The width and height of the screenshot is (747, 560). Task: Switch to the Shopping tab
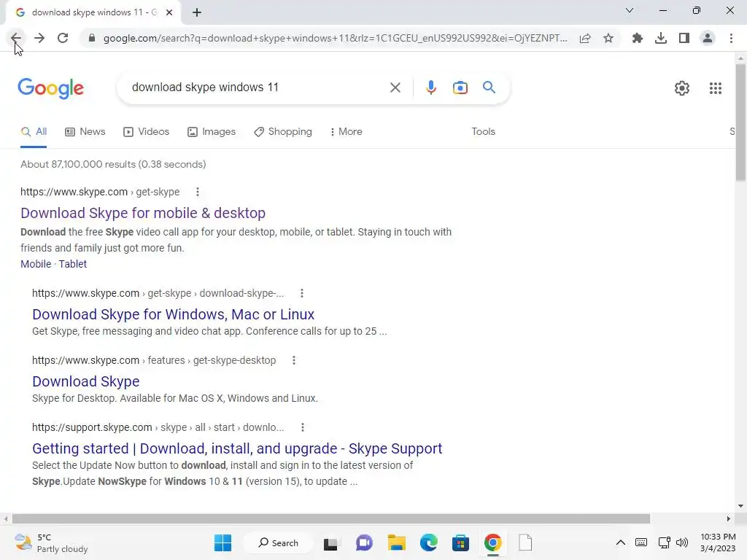point(283,132)
